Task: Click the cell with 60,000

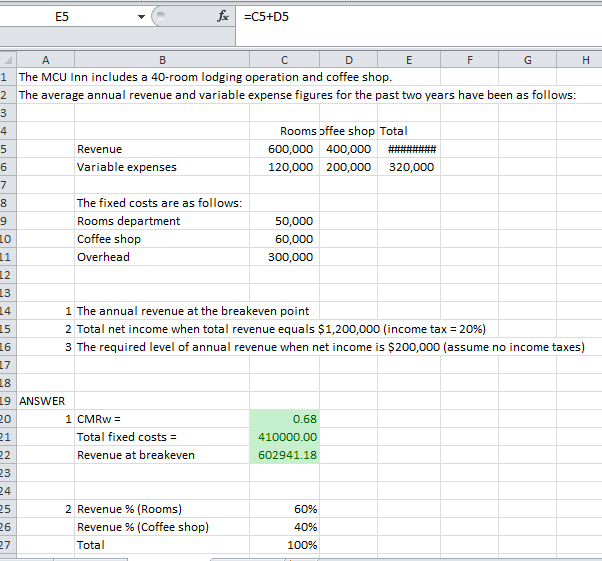Action: point(284,239)
